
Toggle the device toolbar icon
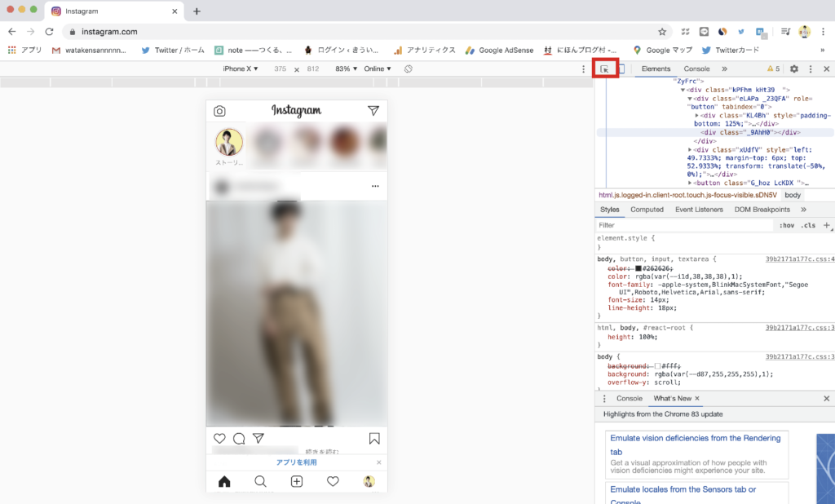coord(621,69)
